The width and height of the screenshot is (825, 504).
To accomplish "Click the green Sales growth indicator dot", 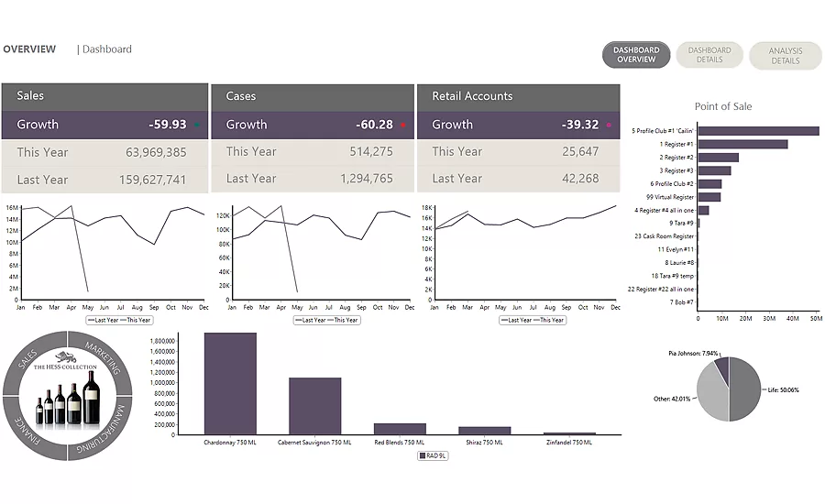I will pyautogui.click(x=197, y=125).
